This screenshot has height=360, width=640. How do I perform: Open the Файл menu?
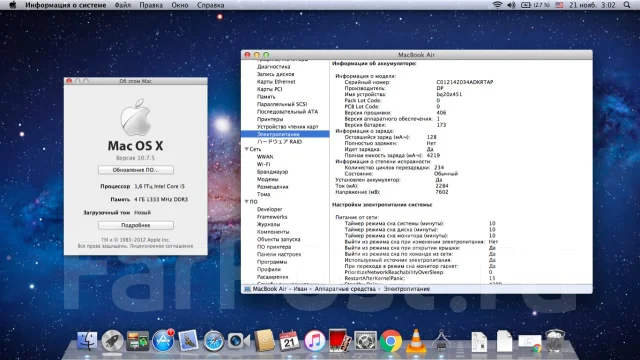pyautogui.click(x=123, y=5)
